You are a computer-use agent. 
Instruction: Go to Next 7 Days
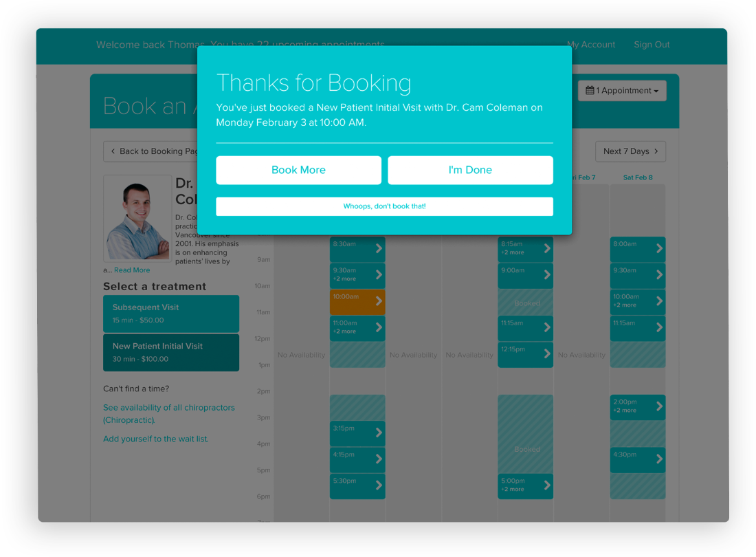pyautogui.click(x=630, y=151)
